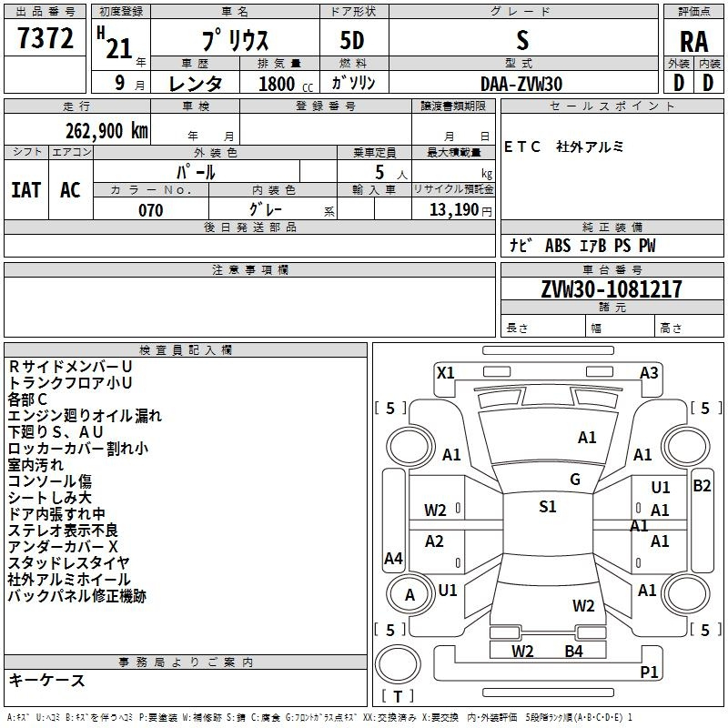Screen dimensions: 728x728
Task: Click the A2 mark on the rear door
Action: (434, 541)
